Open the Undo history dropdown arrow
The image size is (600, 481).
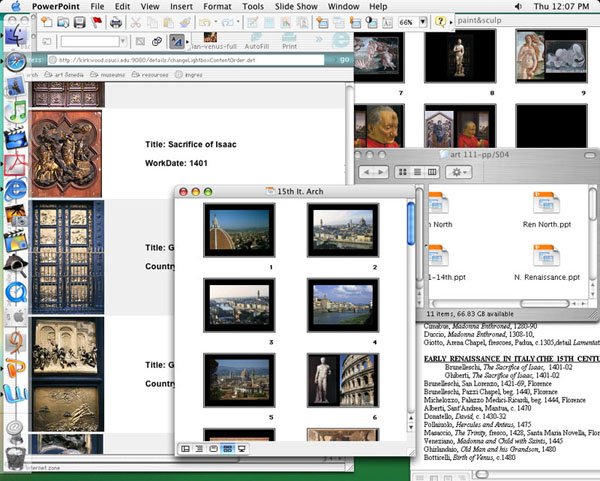coord(215,22)
